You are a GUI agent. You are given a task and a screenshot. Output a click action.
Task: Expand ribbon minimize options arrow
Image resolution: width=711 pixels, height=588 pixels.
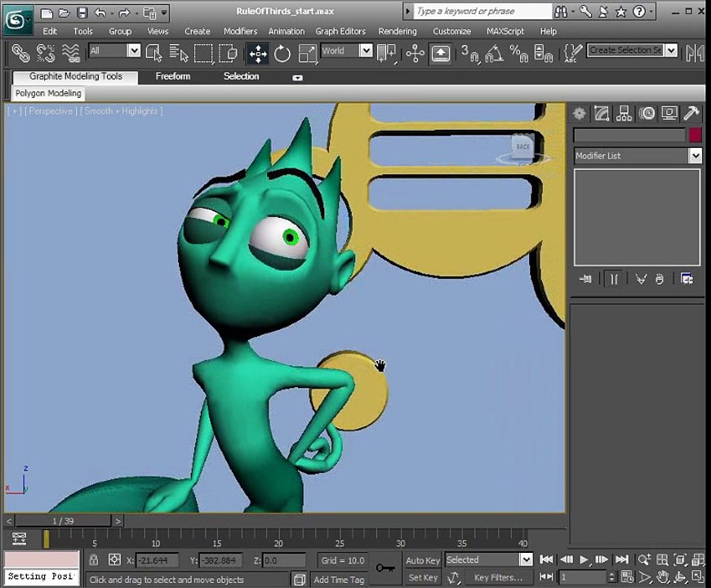point(297,78)
